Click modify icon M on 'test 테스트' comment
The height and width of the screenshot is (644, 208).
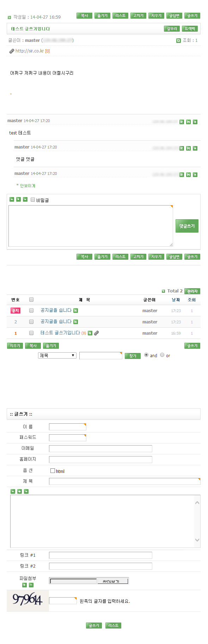pos(188,122)
